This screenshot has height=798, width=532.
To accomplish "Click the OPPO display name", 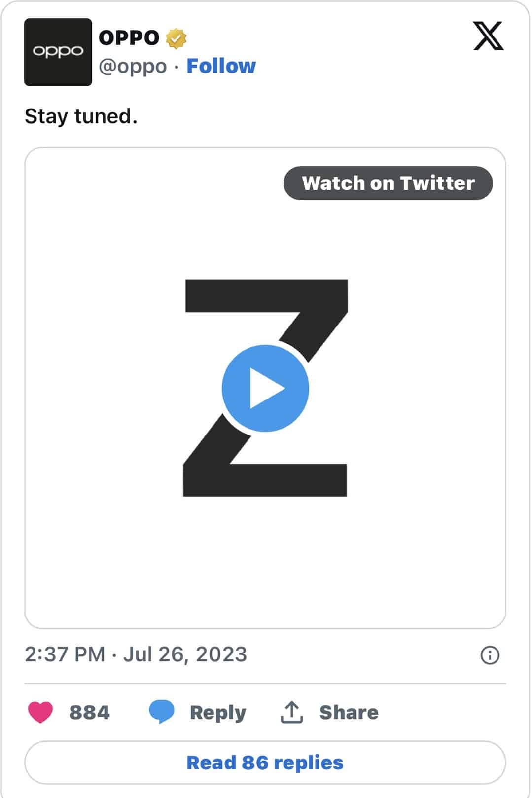I will (129, 38).
